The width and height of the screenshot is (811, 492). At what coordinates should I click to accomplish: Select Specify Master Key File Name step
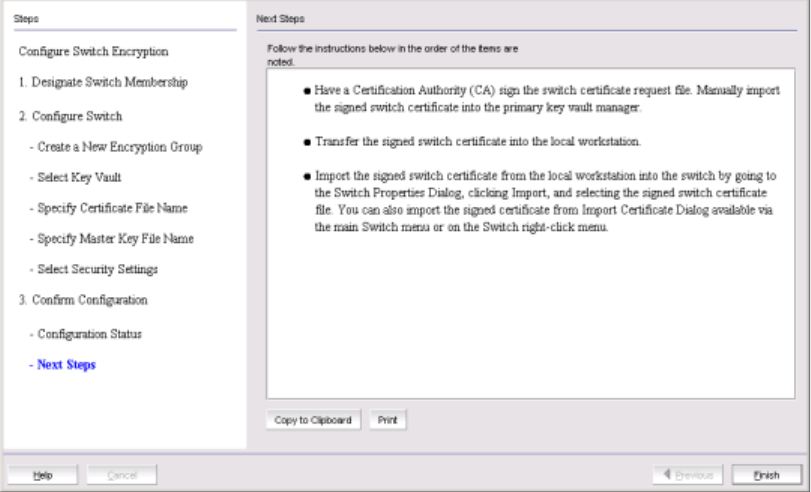coord(111,239)
